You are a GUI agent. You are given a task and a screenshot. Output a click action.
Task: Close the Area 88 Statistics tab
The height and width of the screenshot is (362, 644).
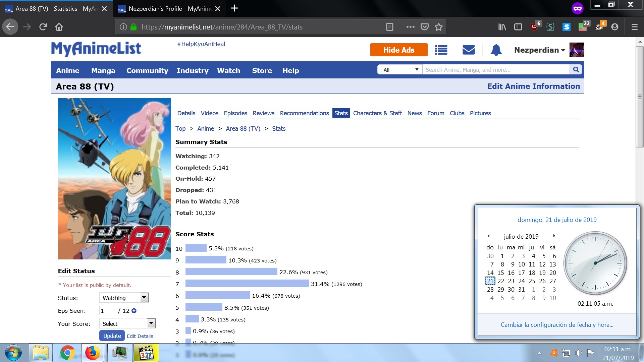(x=104, y=9)
